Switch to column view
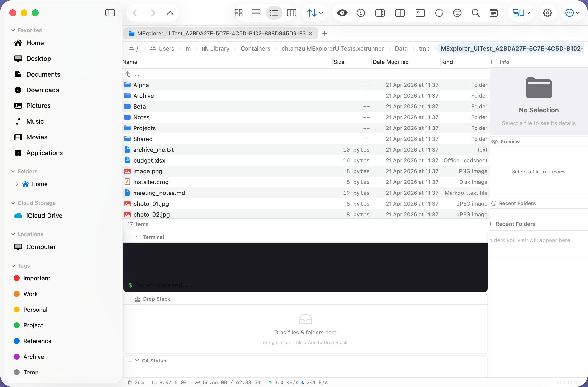588x387 pixels. [x=292, y=13]
